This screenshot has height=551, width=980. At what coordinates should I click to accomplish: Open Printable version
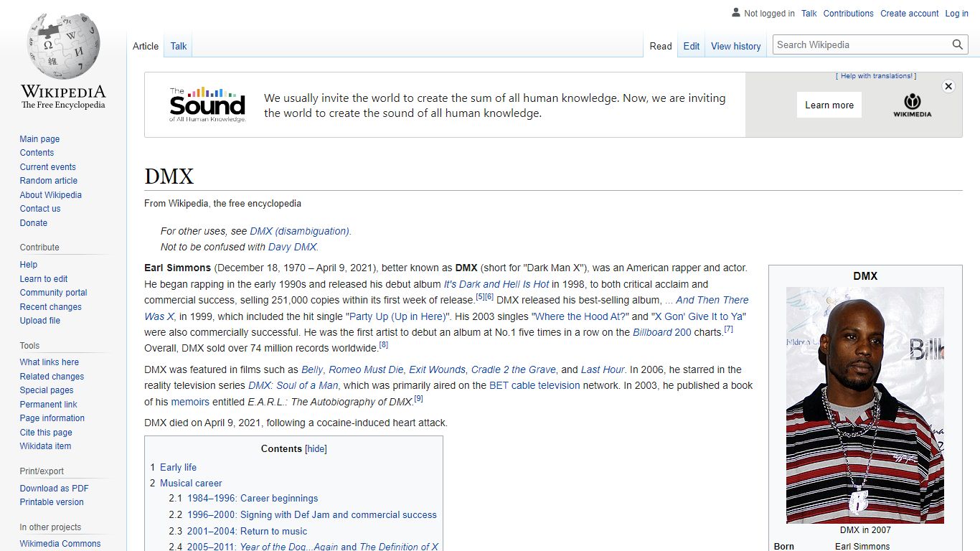(52, 502)
